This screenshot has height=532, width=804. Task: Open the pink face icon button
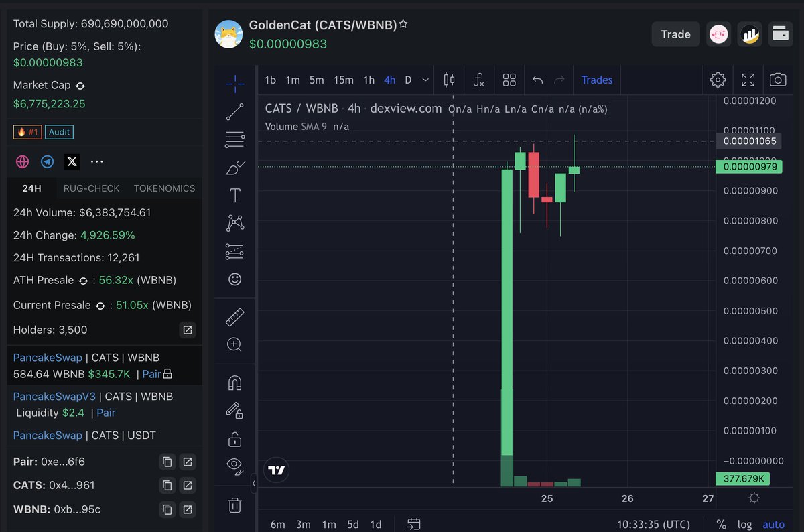tap(719, 34)
